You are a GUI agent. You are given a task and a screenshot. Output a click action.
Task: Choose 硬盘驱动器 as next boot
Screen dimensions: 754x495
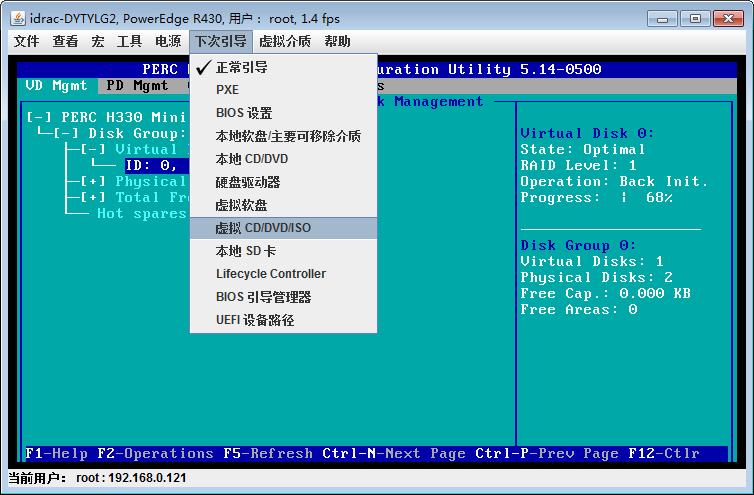(283, 182)
